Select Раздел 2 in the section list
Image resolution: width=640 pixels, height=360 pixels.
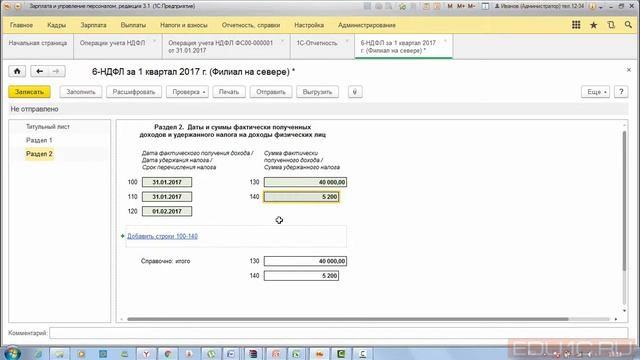click(x=39, y=154)
